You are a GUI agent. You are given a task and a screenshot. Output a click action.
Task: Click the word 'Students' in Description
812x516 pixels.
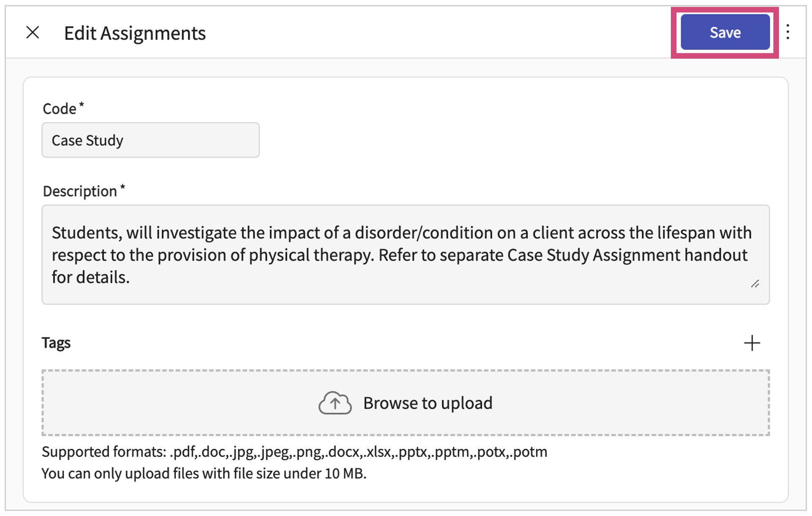(x=85, y=233)
